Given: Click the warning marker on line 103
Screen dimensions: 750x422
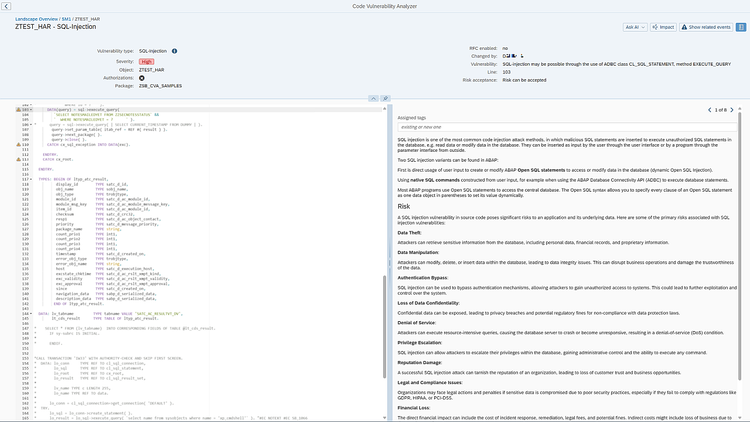Looking at the screenshot, I should [19, 110].
